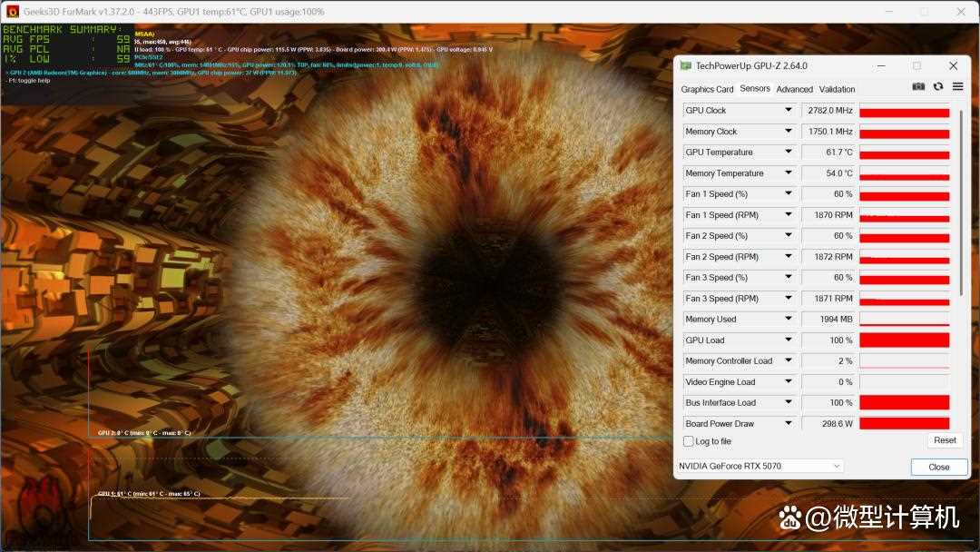Image resolution: width=980 pixels, height=552 pixels.
Task: Expand the Board Power Draw dropdown
Action: [x=788, y=424]
